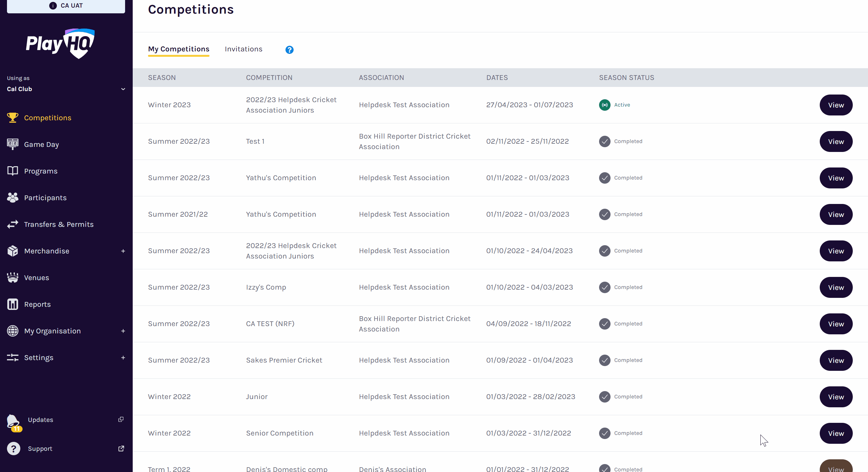Click the SEASON column header
Image resolution: width=868 pixels, height=472 pixels.
point(162,77)
